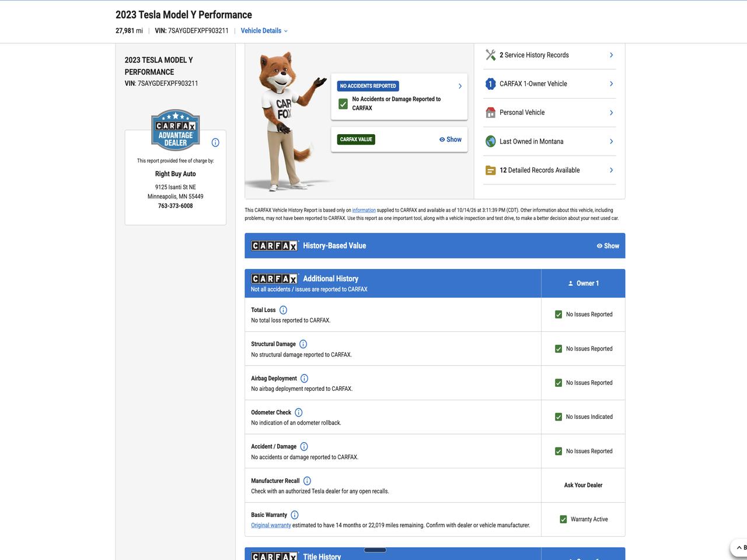Open the 'information' link in disclaimer
Image resolution: width=747 pixels, height=560 pixels.
tap(364, 210)
